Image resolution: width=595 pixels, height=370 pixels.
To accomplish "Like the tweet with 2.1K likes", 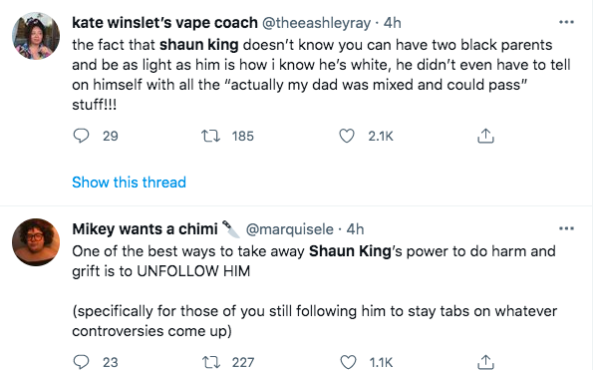I will click(346, 136).
